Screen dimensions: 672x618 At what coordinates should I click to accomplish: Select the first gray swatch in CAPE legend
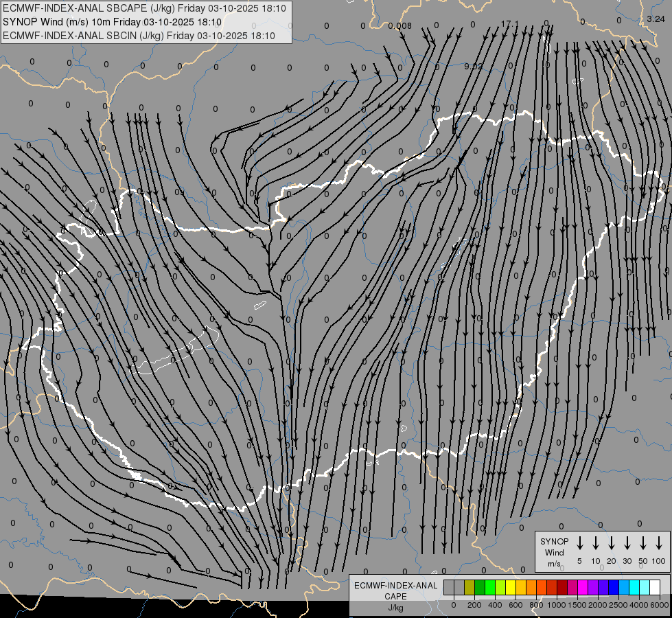click(x=449, y=587)
